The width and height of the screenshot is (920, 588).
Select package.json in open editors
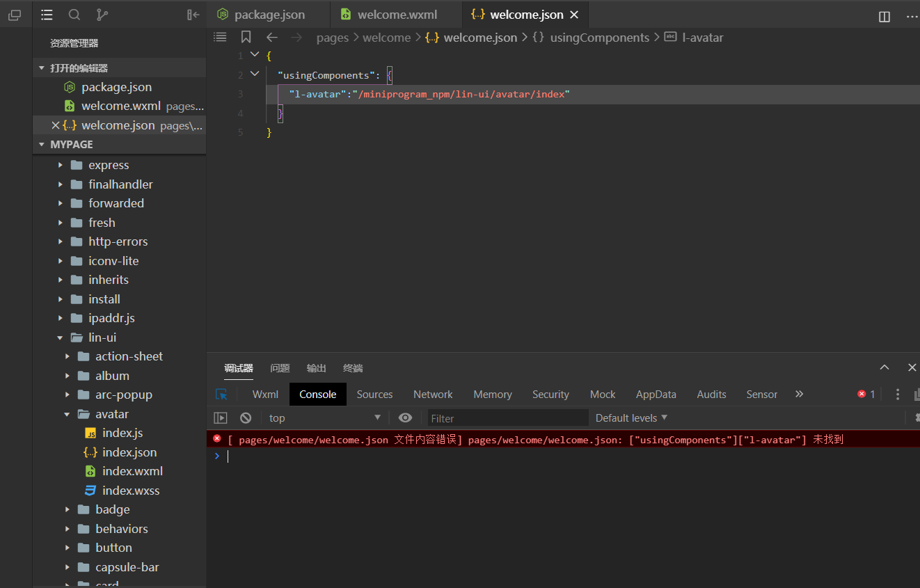tap(116, 87)
